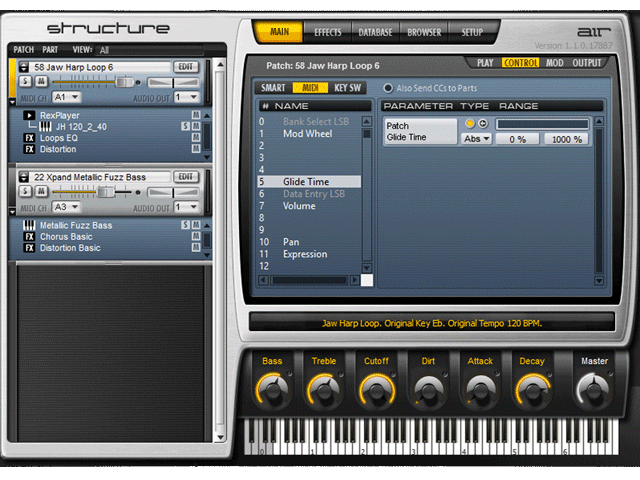The width and height of the screenshot is (640, 480).
Task: Select Mod Wheel in the MIDI list
Action: click(309, 133)
